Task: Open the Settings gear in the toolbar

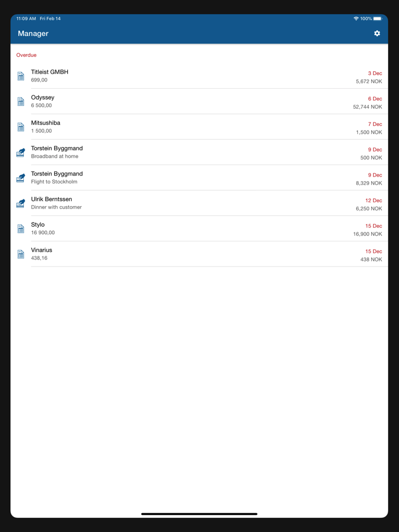Action: pyautogui.click(x=377, y=33)
